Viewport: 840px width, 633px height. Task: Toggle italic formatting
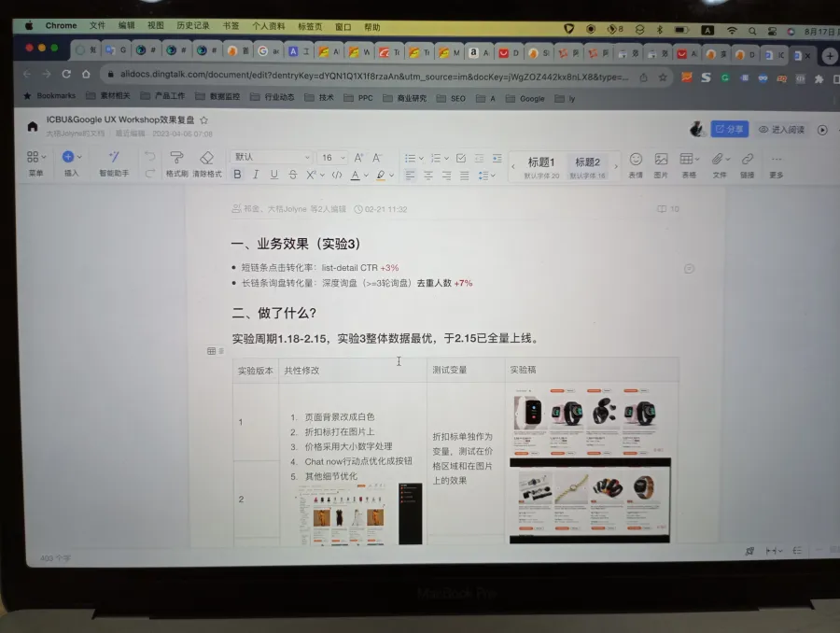256,175
